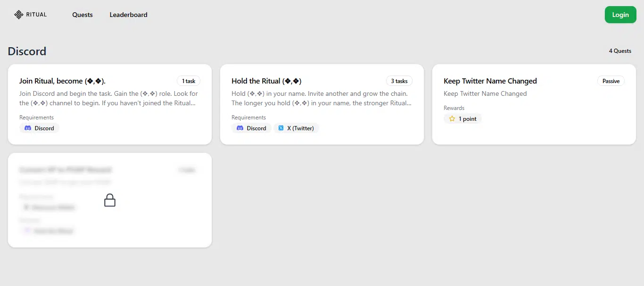The width and height of the screenshot is (644, 286).
Task: Select the "Keep Twitter Name Changed" quest title
Action: [490, 81]
